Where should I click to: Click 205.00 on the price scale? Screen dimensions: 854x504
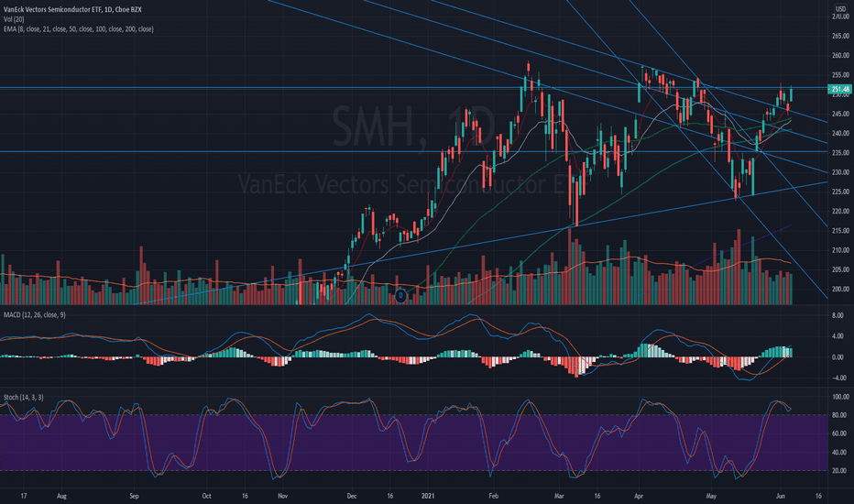840,269
